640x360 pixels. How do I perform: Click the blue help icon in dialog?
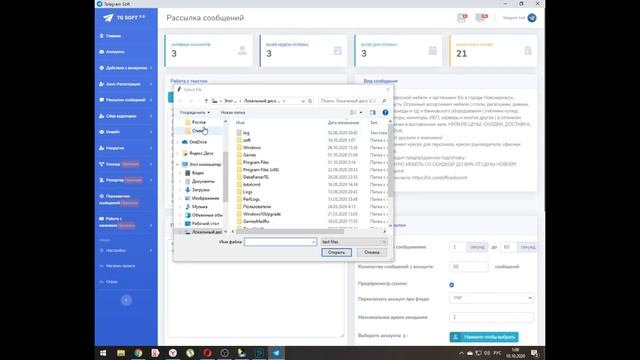tap(385, 112)
